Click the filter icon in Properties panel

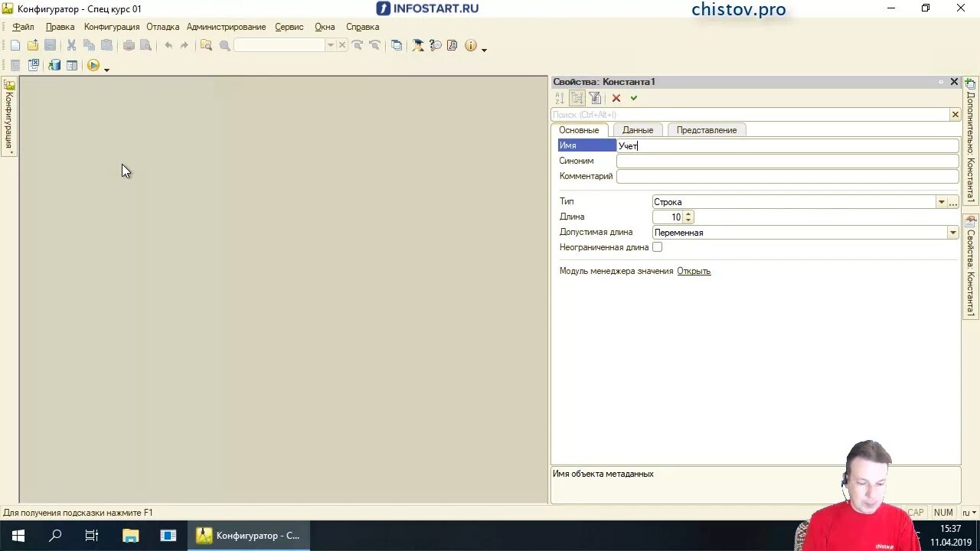(x=595, y=98)
